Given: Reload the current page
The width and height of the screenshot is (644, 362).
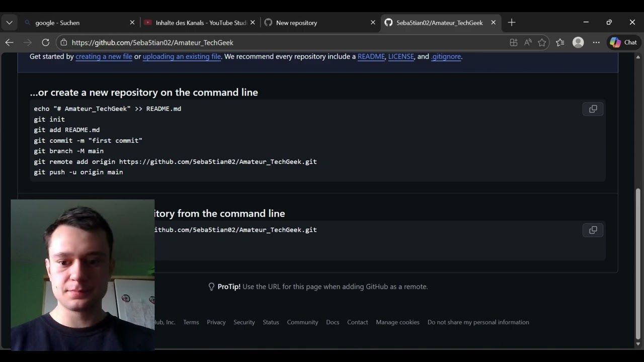Looking at the screenshot, I should [45, 43].
